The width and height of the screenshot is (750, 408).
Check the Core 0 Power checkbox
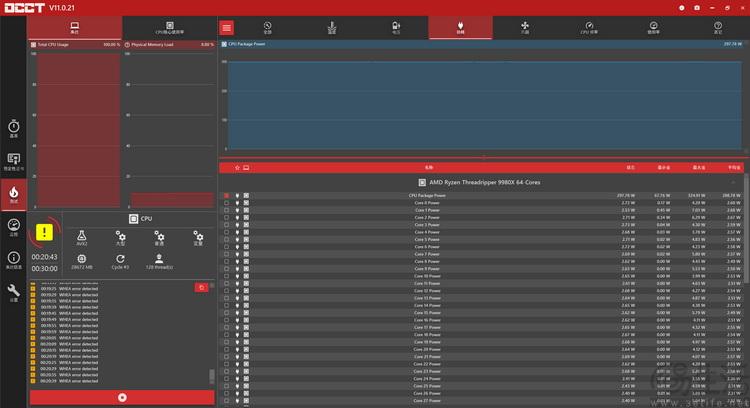226,203
